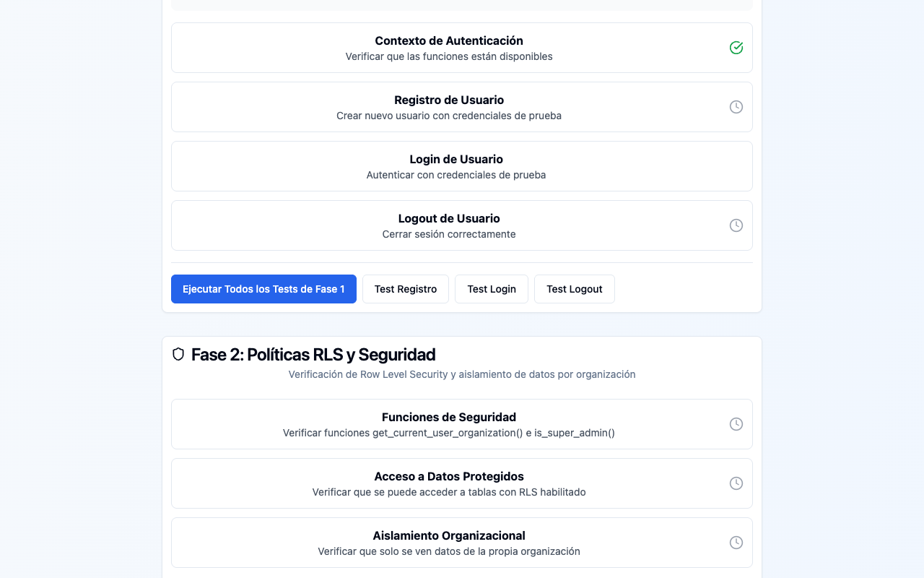The image size is (924, 578).
Task: Click the clock icon beside Logout de Usuario
Action: click(736, 225)
